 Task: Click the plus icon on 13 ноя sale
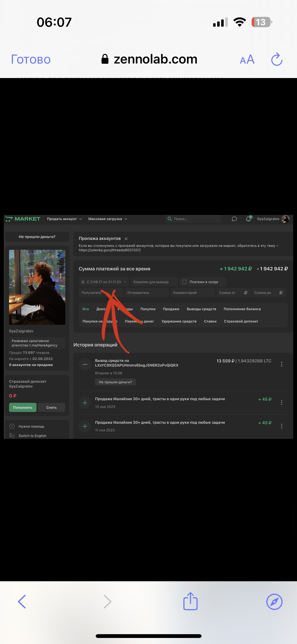85,403
